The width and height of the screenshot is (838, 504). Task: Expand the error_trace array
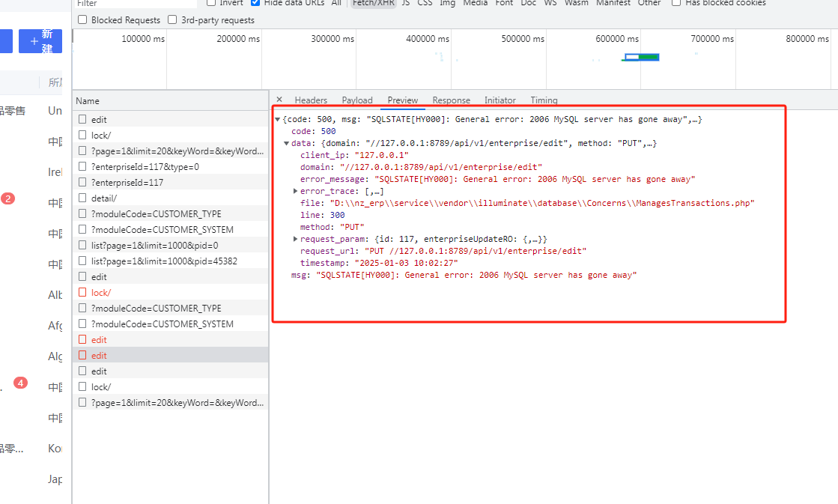pos(295,191)
